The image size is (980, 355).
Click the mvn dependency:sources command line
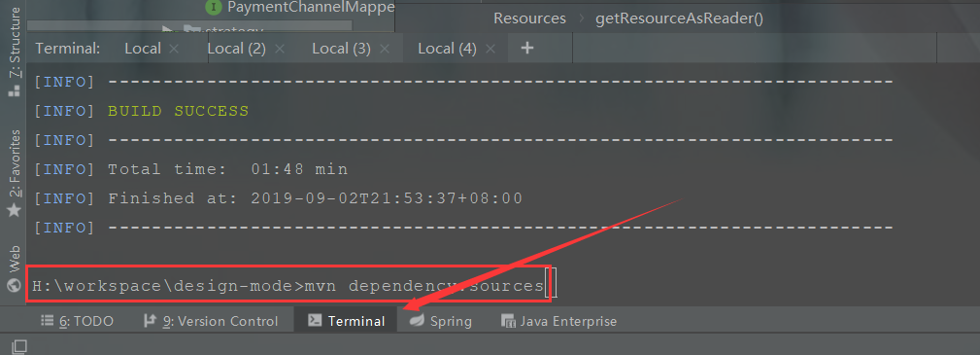[288, 286]
